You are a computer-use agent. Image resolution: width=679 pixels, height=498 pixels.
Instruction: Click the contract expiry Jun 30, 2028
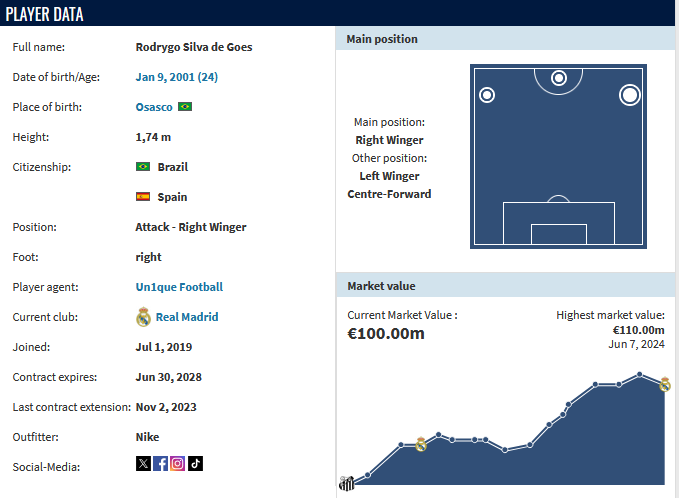pos(169,377)
